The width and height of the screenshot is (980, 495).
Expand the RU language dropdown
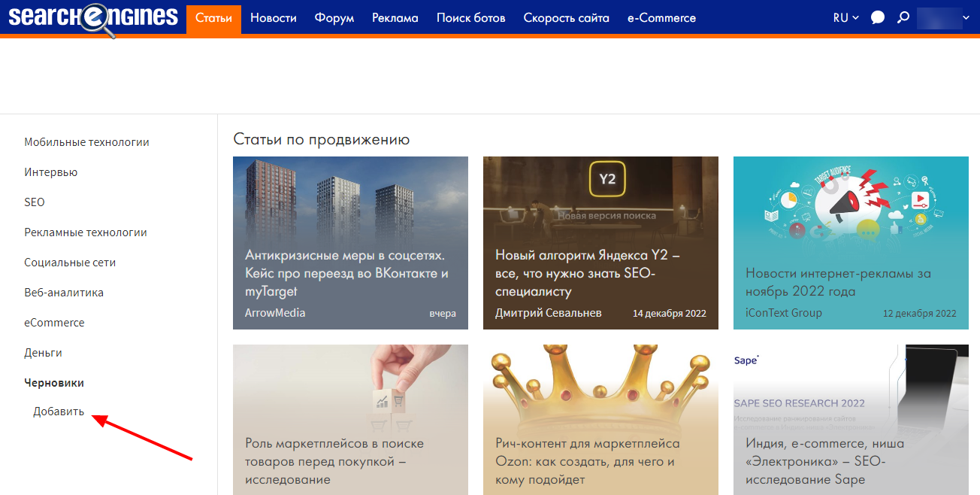point(846,17)
